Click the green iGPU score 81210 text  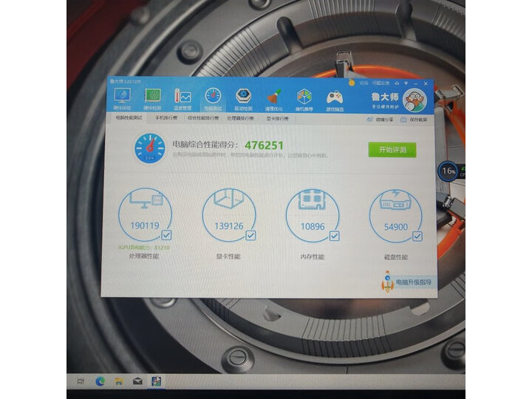144,248
